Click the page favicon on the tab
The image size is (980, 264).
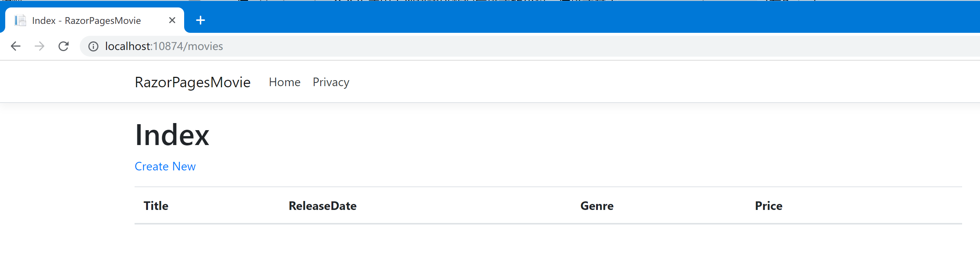[x=20, y=20]
